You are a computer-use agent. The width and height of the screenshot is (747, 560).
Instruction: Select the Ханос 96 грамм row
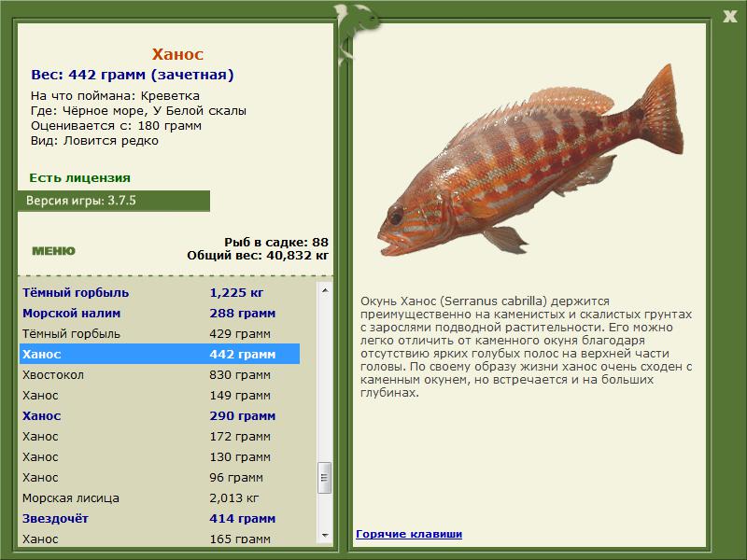click(159, 478)
